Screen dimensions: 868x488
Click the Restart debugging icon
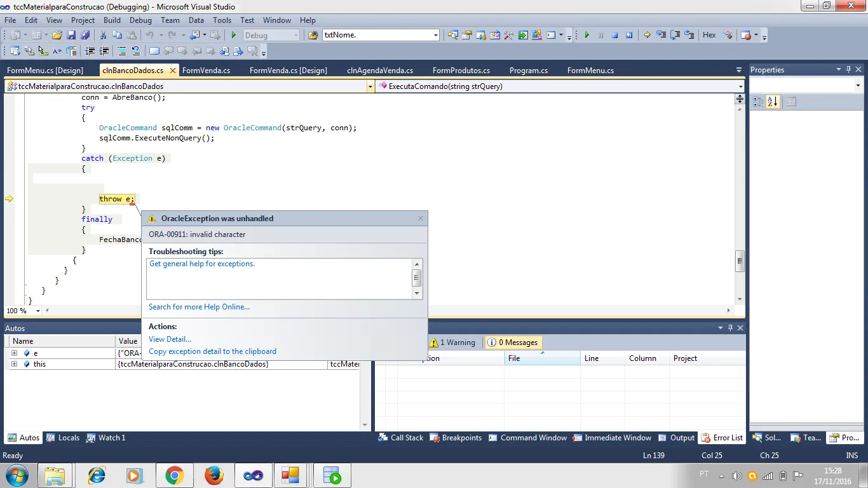point(629,35)
